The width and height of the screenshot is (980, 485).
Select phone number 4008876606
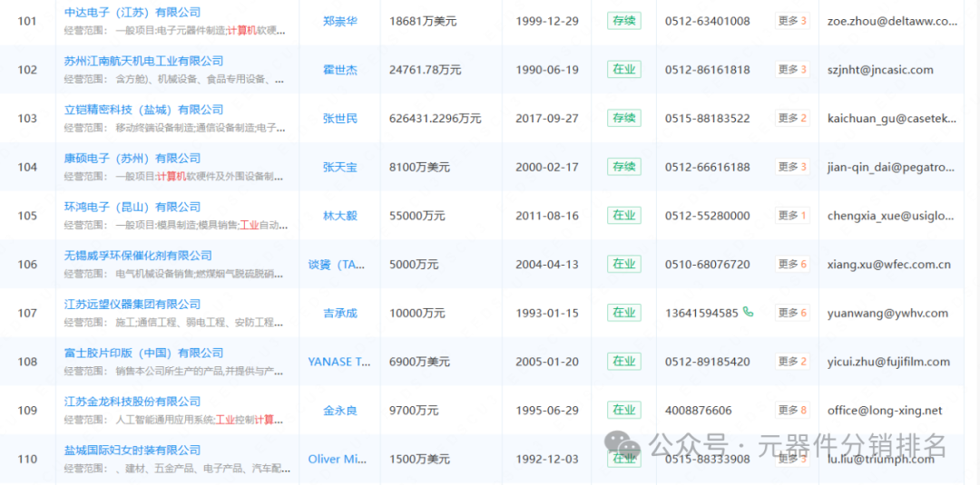pos(699,411)
